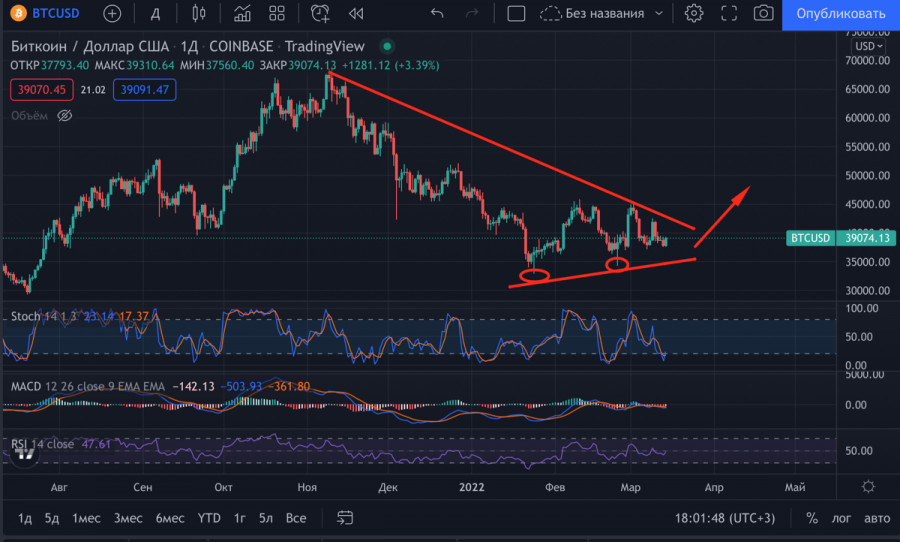Viewport: 900px width, 542px height.
Task: Expand the Без названия layout dropdown
Action: coord(659,13)
